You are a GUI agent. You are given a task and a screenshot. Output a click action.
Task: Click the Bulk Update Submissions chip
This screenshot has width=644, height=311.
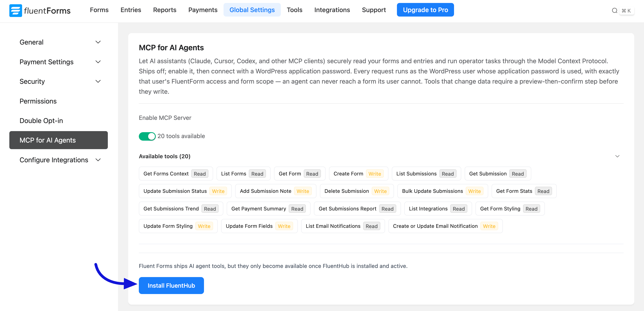[443, 191]
